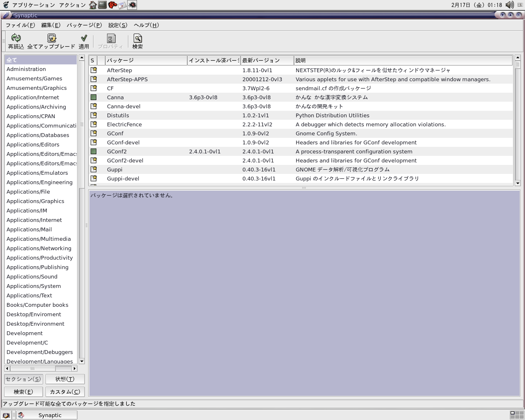Open the Search (検索) toolbar icon
The height and width of the screenshot is (420, 525).
[137, 39]
